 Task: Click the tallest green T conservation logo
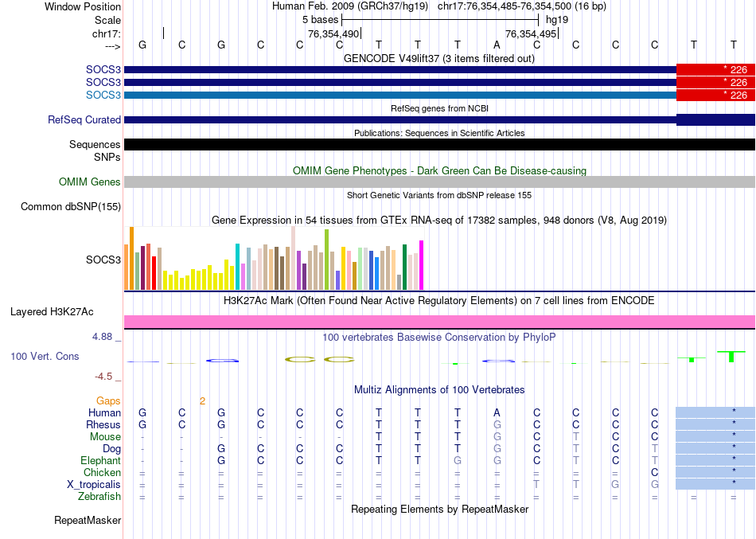click(x=731, y=357)
